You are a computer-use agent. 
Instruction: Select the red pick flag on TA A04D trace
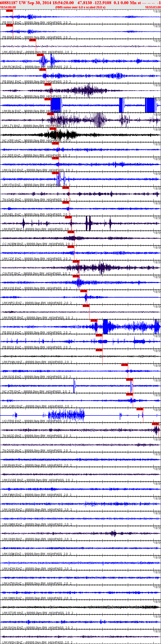(x=48, y=85)
